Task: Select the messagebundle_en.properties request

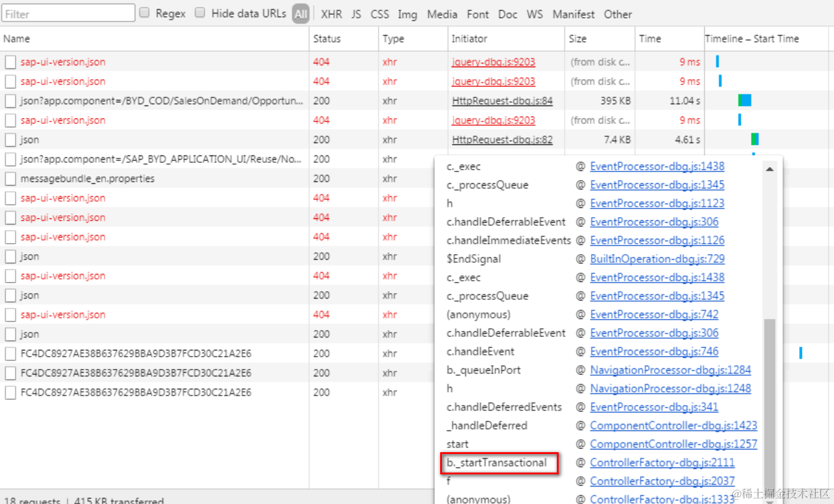Action: point(88,178)
